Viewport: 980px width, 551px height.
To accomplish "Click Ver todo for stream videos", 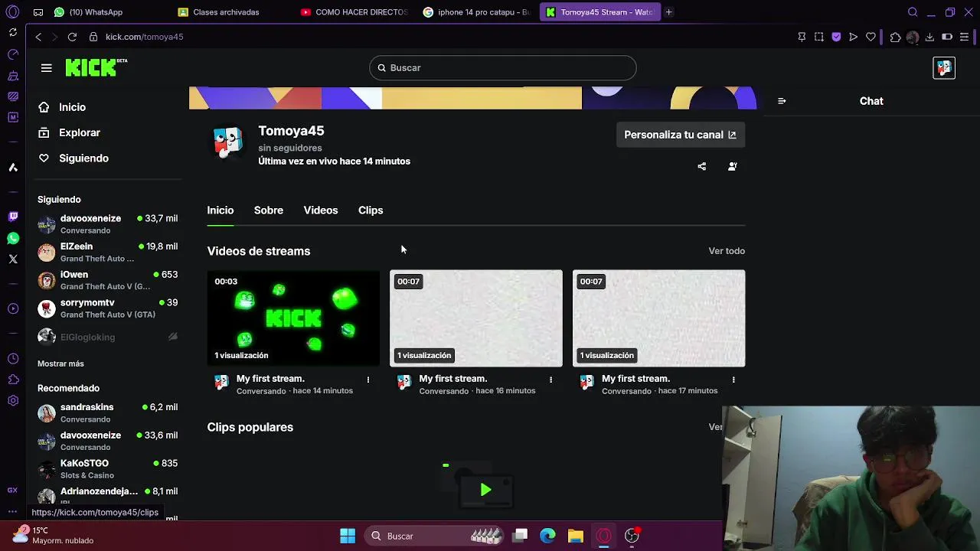I will point(727,251).
